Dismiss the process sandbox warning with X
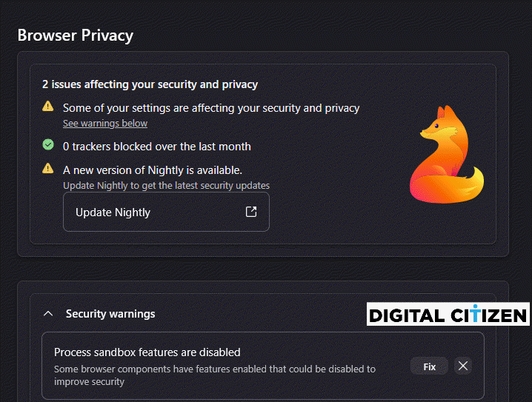The width and height of the screenshot is (532, 402). pos(463,366)
